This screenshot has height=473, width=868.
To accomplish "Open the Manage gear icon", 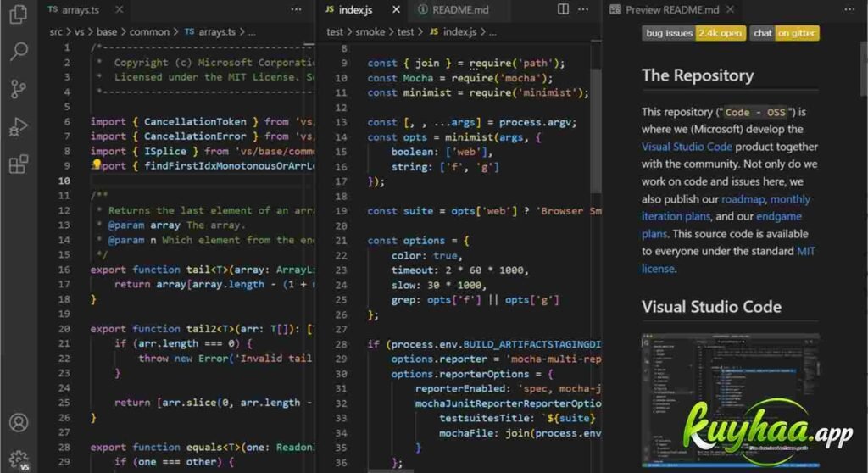I will point(19,459).
